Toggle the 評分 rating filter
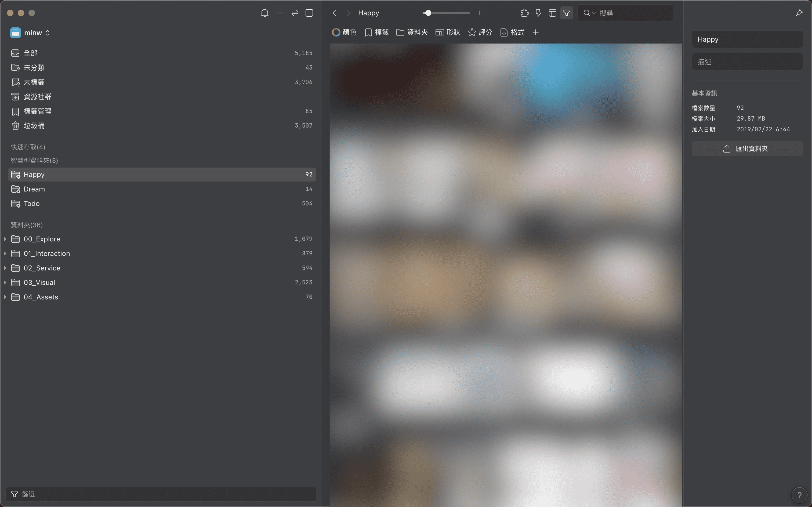This screenshot has height=507, width=812. point(480,32)
